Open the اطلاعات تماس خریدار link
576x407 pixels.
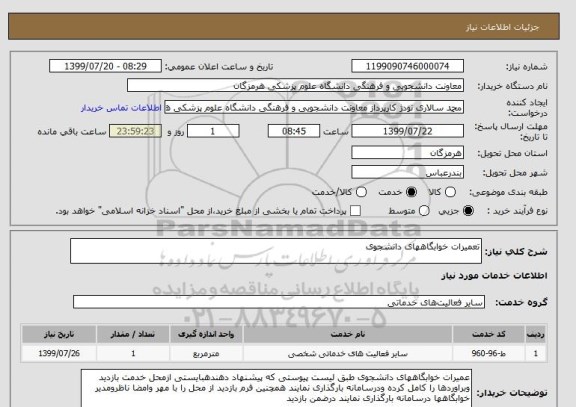point(121,108)
